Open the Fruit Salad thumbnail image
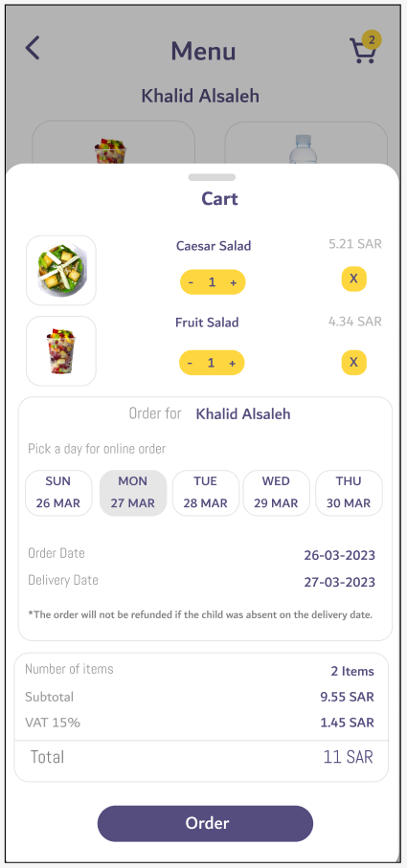Screen dimensions: 407x868 pos(61,351)
